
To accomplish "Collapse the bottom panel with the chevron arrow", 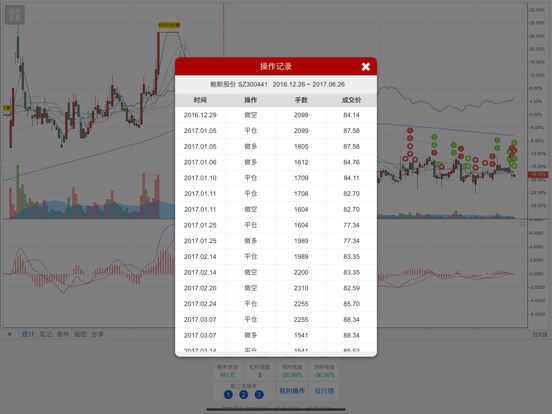I will click(x=10, y=334).
